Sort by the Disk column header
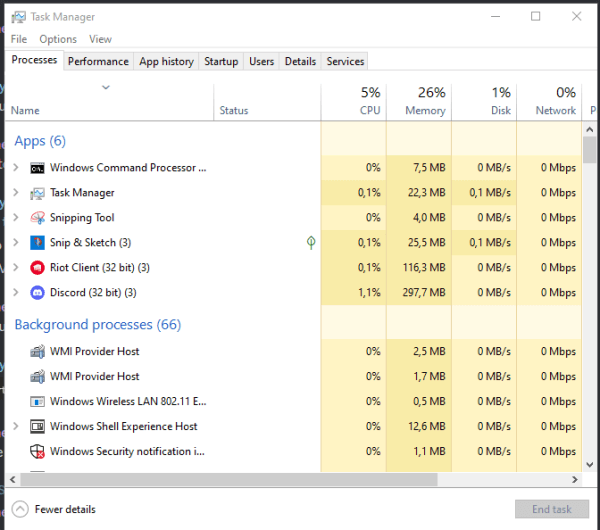Viewport: 600px width, 530px height. pos(484,102)
